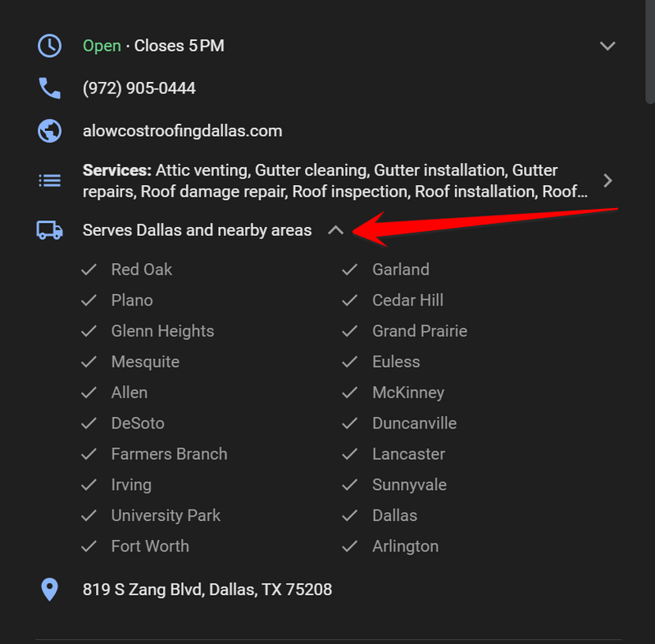Collapse the served areas list chevron
This screenshot has height=644, width=655.
tap(335, 230)
